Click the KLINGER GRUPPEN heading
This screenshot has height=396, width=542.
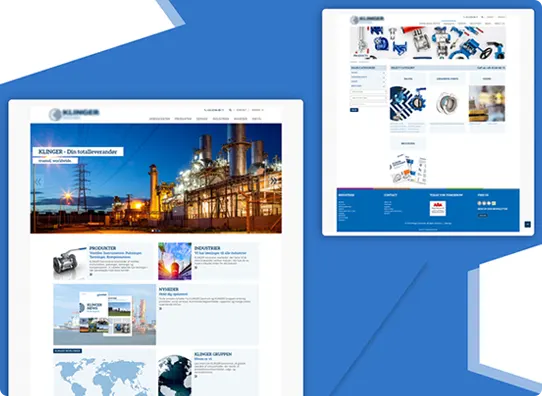213,354
